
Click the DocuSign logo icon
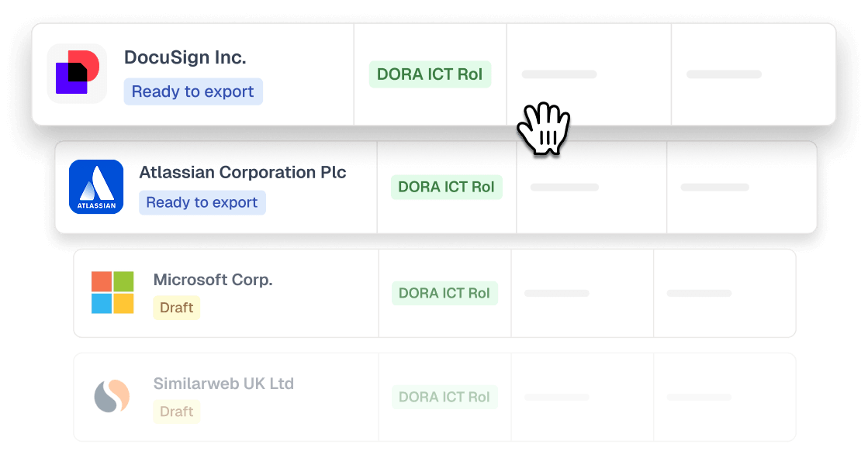pos(77,74)
